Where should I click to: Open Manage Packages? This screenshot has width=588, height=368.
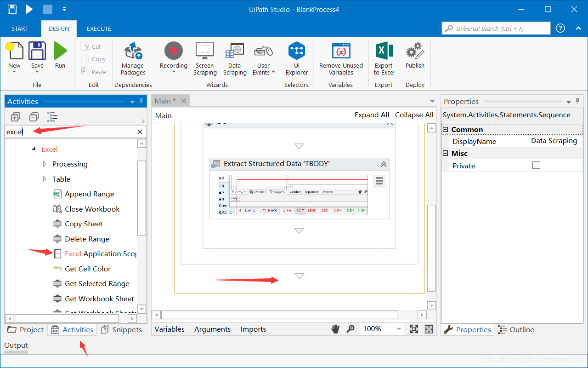point(133,58)
